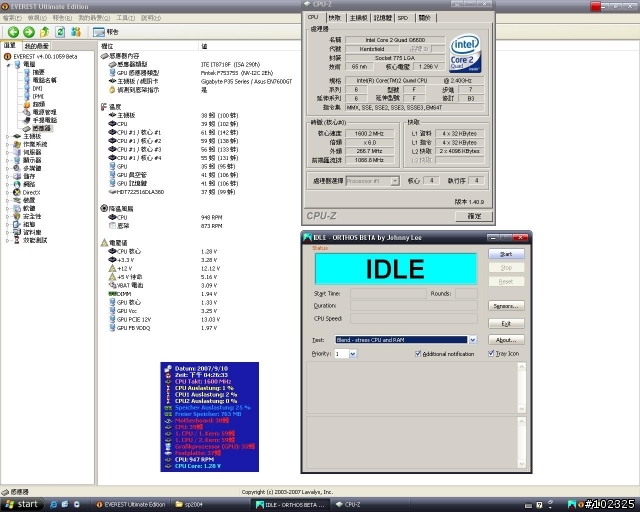
Task: Click the lower log pane scrollbar in Orthos
Action: tap(522, 443)
